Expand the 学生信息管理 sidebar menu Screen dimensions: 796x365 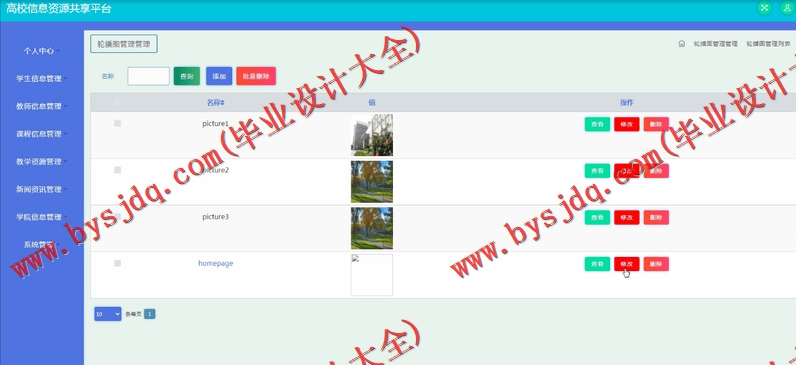tap(42, 79)
